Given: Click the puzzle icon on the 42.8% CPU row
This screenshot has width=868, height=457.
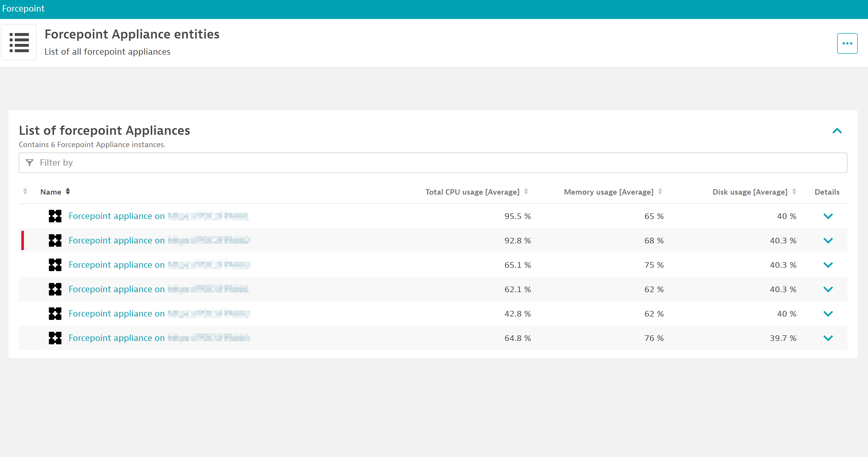Looking at the screenshot, I should [55, 313].
